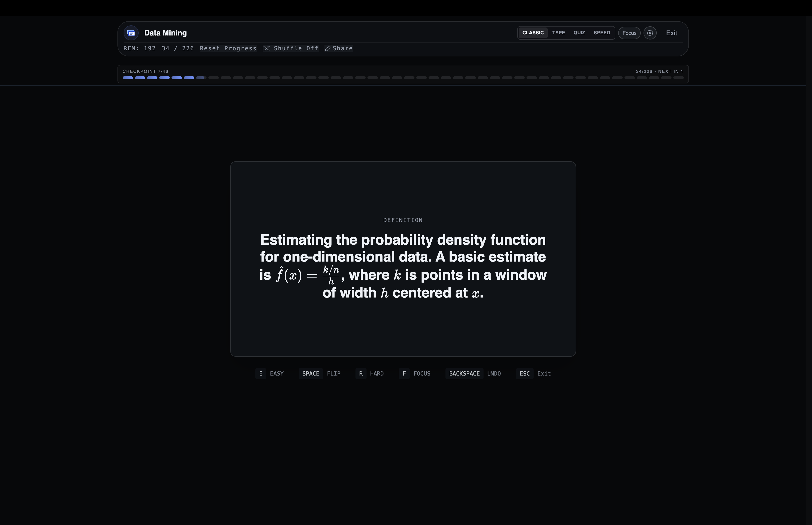Screen dimensions: 812x525
Task: Exit the study session from the header
Action: coord(671,33)
